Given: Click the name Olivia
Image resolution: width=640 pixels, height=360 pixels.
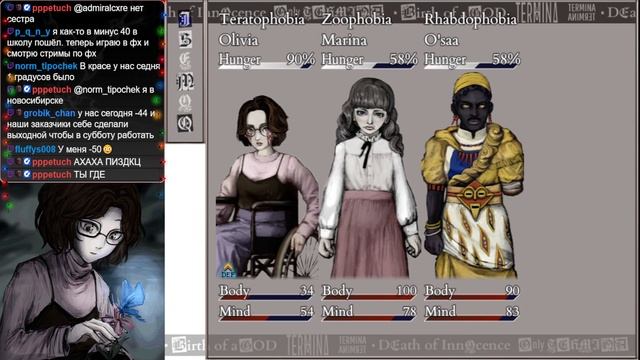Looking at the screenshot, I should 239,40.
